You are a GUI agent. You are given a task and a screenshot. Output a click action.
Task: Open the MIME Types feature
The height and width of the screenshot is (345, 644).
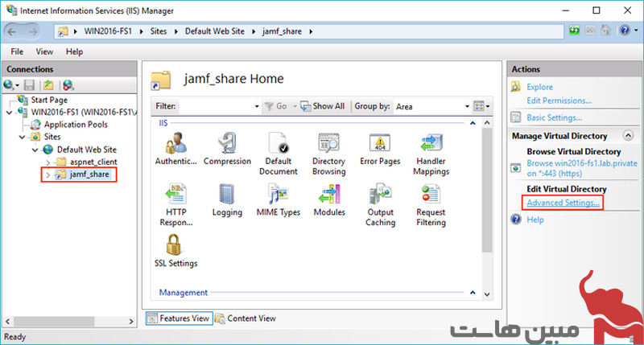click(278, 199)
